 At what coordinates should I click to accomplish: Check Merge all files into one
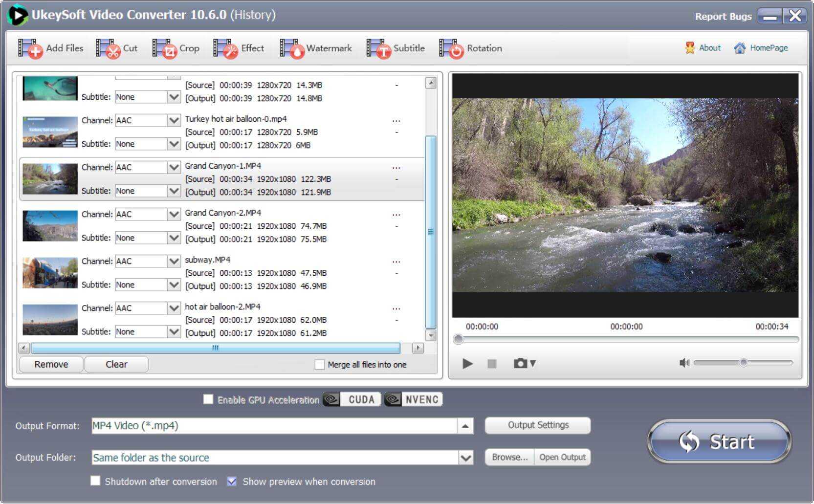click(x=320, y=365)
